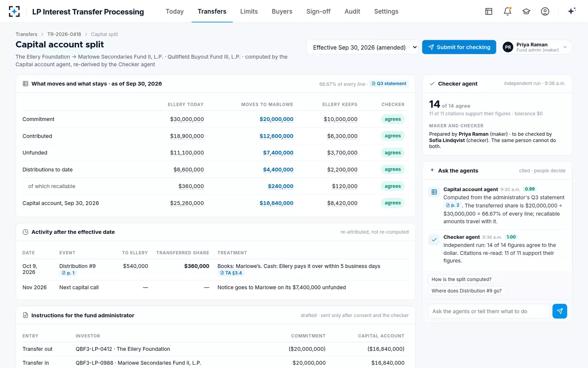588x368 pixels.
Task: Focus the Ask the agents input field
Action: (x=488, y=311)
